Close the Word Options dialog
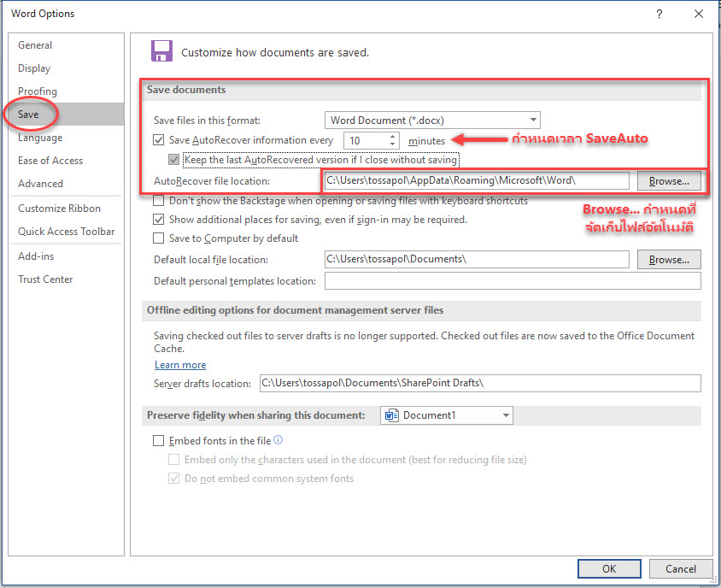 (699, 14)
